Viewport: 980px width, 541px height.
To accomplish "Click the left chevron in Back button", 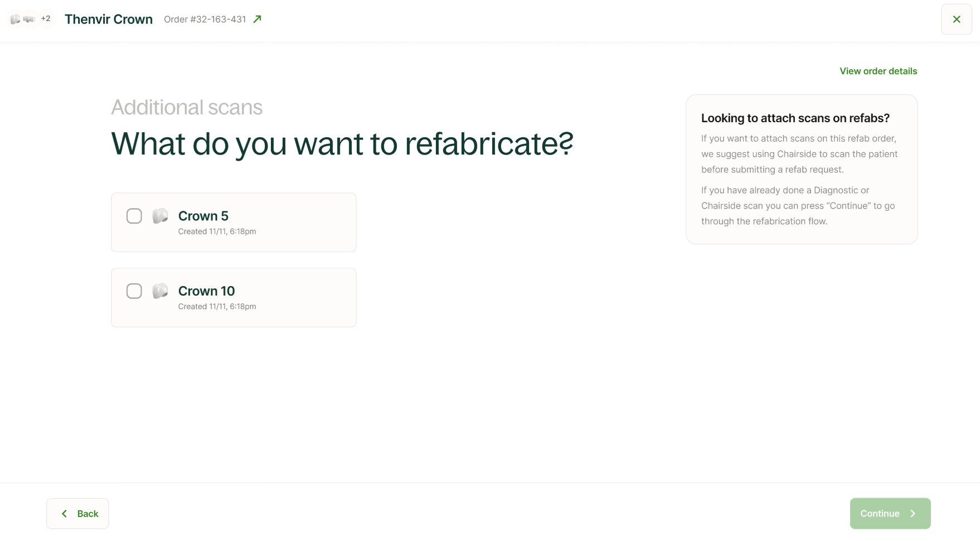I will tap(64, 514).
